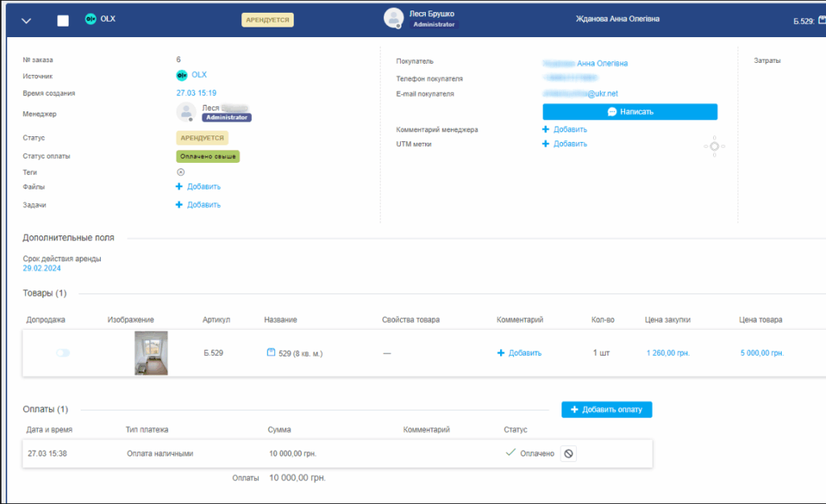The image size is (826, 504).
Task: Click the Б.529 icon at top right
Action: (821, 21)
